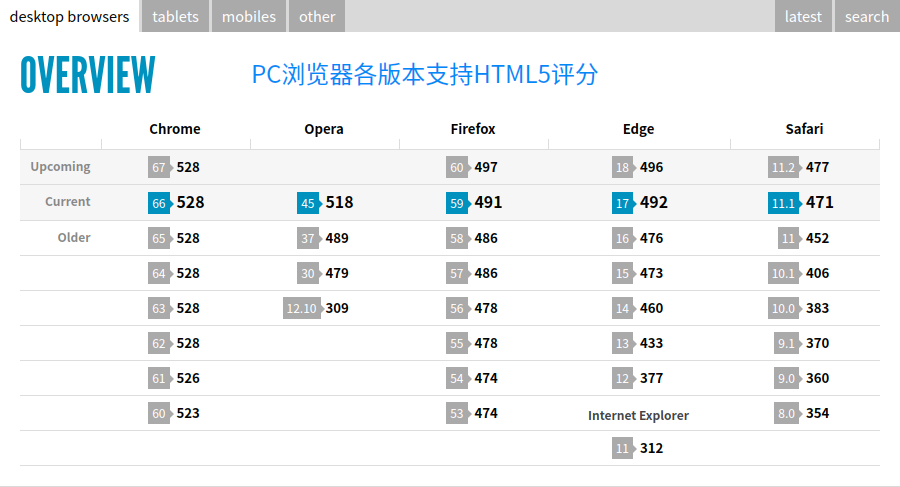900x487 pixels.
Task: Click the Internet Explorer score 312
Action: coord(651,448)
